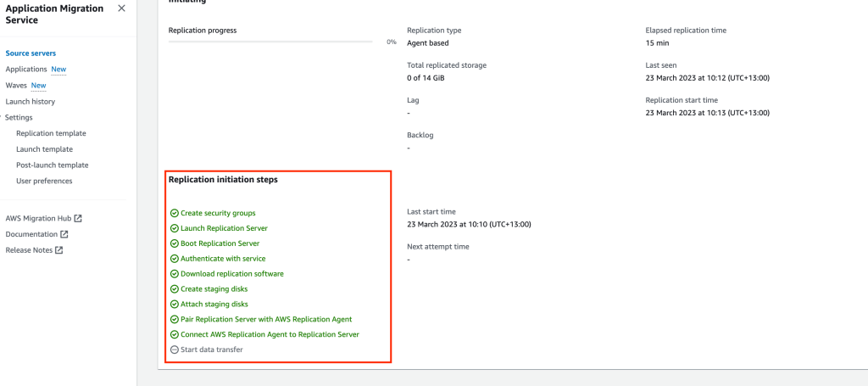The width and height of the screenshot is (868, 386).
Task: Open Launch history page
Action: [31, 102]
